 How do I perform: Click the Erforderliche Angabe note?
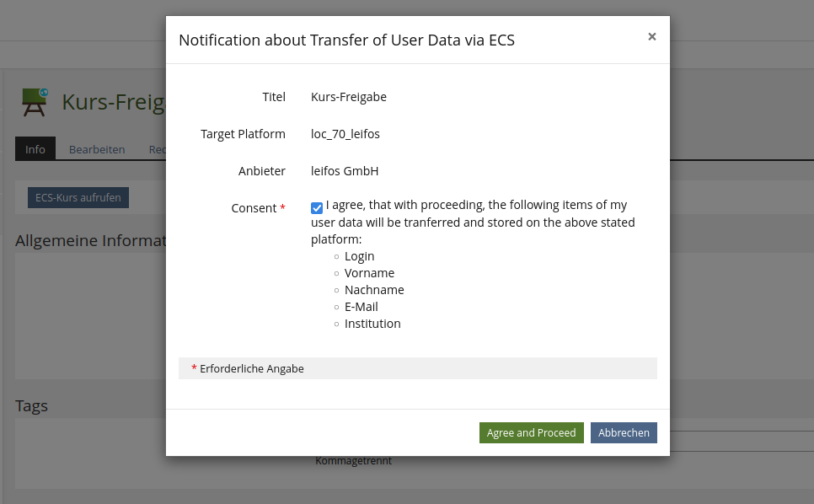[251, 369]
